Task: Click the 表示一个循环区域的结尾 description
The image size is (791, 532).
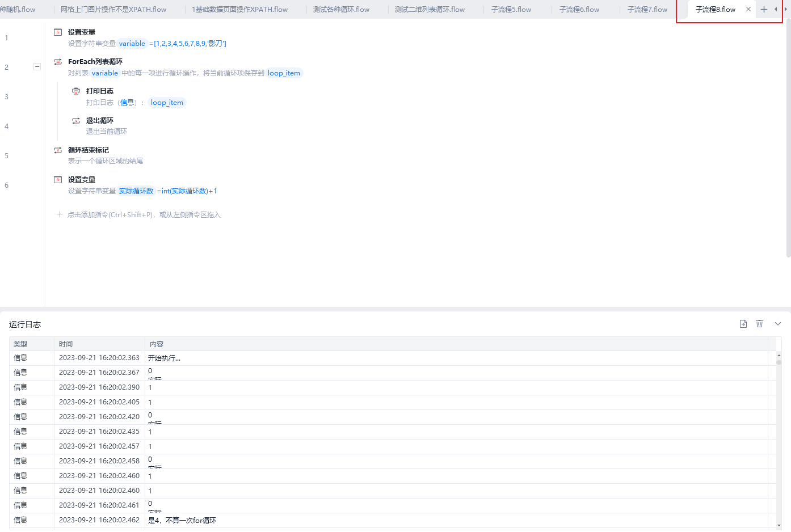Action: pos(106,161)
